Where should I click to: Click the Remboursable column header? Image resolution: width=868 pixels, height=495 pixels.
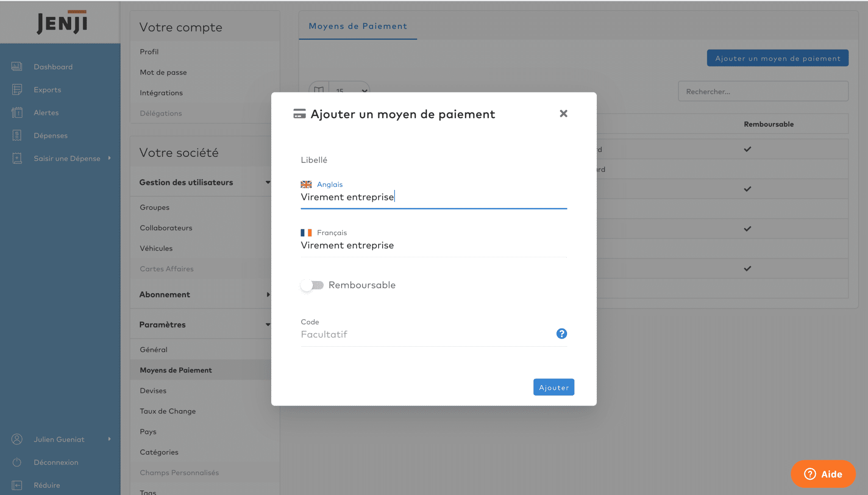coord(768,124)
